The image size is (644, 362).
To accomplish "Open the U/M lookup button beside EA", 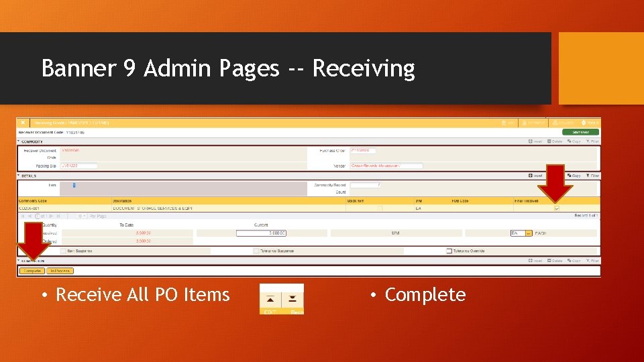I will (x=529, y=233).
